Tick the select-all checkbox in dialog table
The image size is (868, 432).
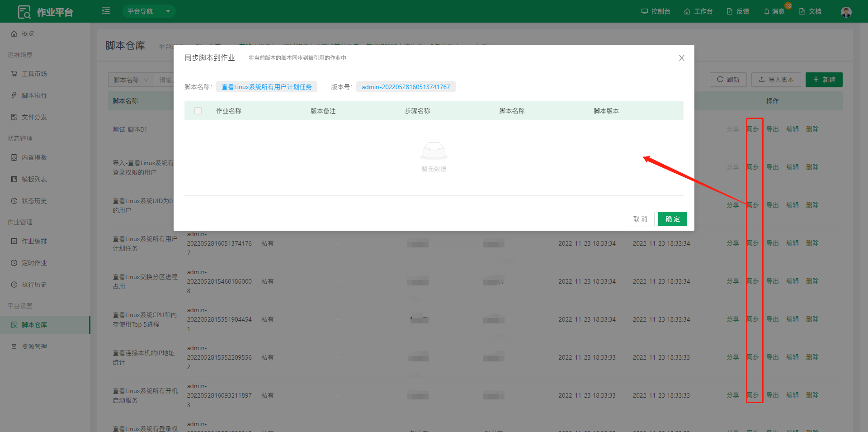(x=198, y=111)
